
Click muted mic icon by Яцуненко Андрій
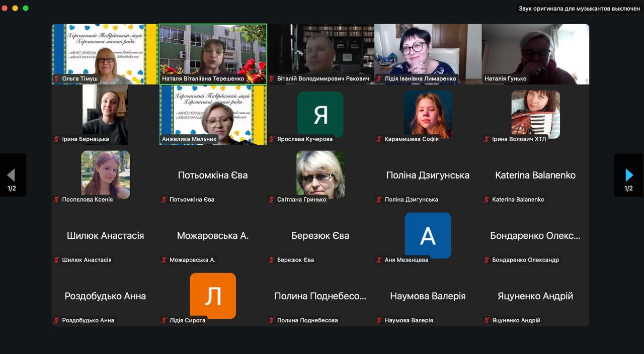point(487,320)
